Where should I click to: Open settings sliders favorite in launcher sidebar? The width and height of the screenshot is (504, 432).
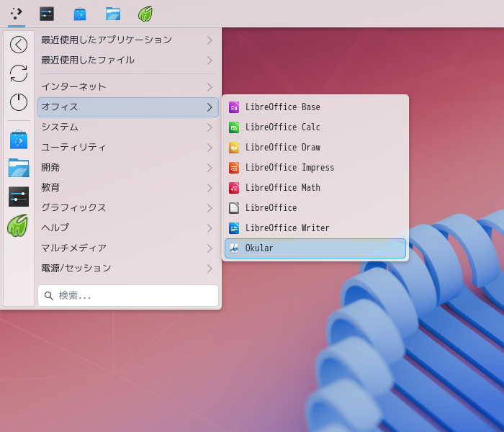pyautogui.click(x=19, y=197)
